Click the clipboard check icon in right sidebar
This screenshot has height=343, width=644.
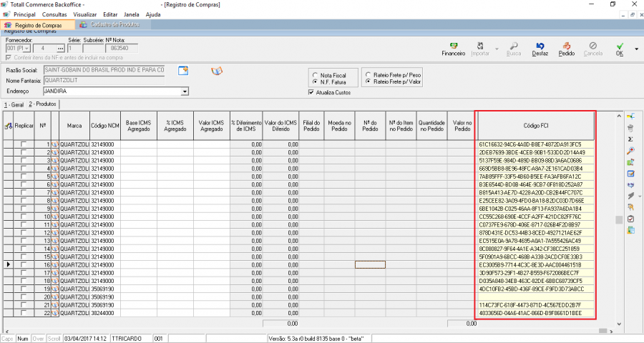630,219
